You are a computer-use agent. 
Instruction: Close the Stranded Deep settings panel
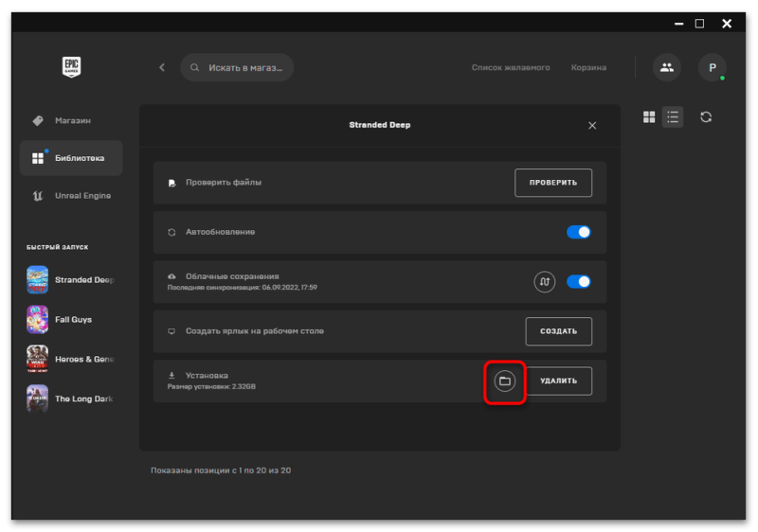(591, 126)
